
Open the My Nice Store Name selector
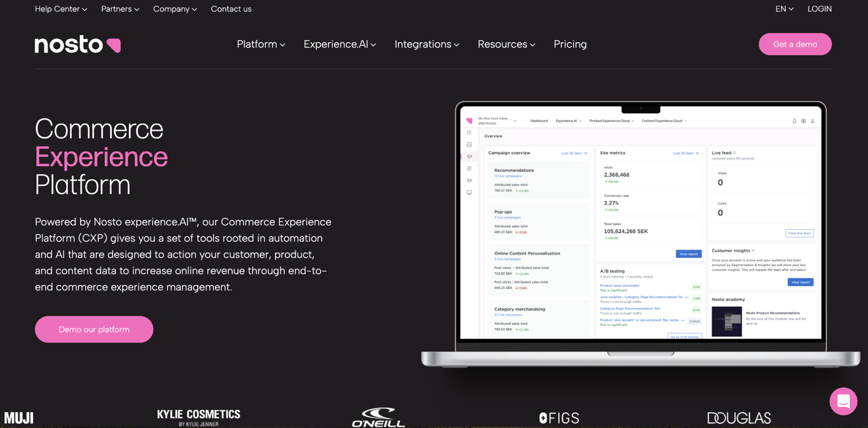coord(497,121)
